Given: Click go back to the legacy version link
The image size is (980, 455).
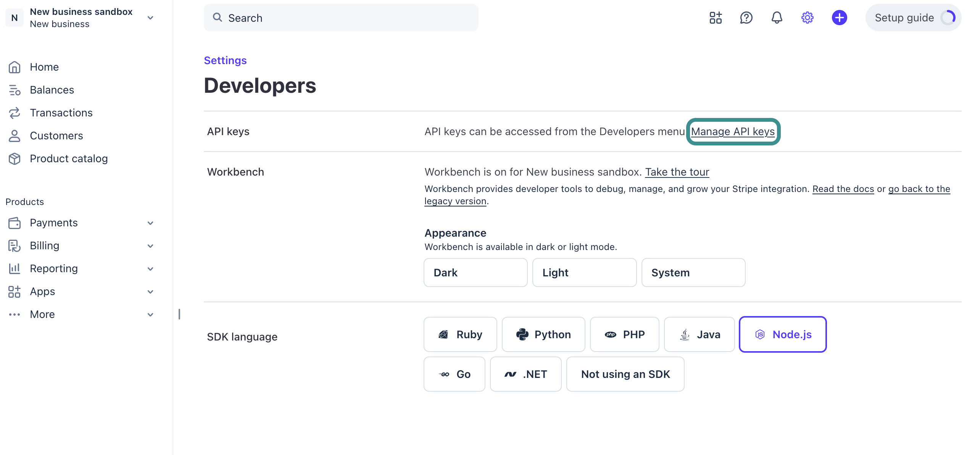Looking at the screenshot, I should 919,189.
